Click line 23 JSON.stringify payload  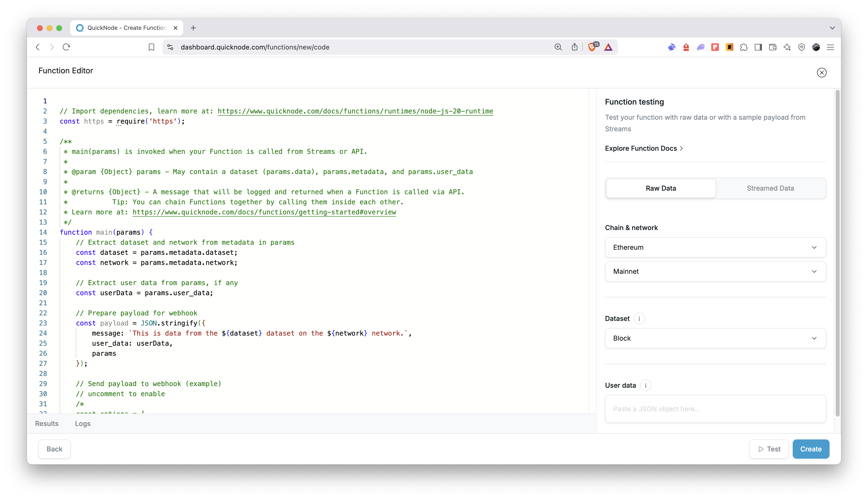click(x=140, y=323)
